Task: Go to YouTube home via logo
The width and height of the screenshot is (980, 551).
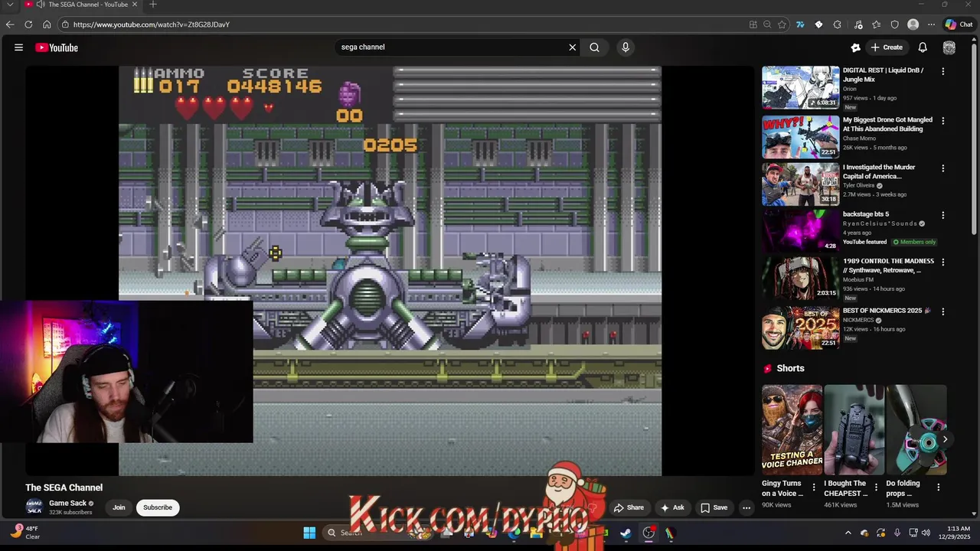Action: (57, 47)
